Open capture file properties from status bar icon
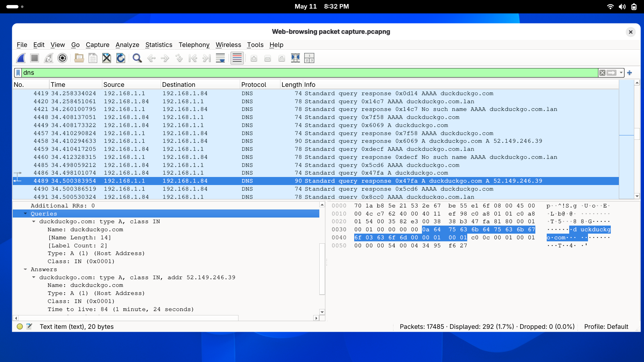Screen dimensions: 644x362 click(x=29, y=326)
